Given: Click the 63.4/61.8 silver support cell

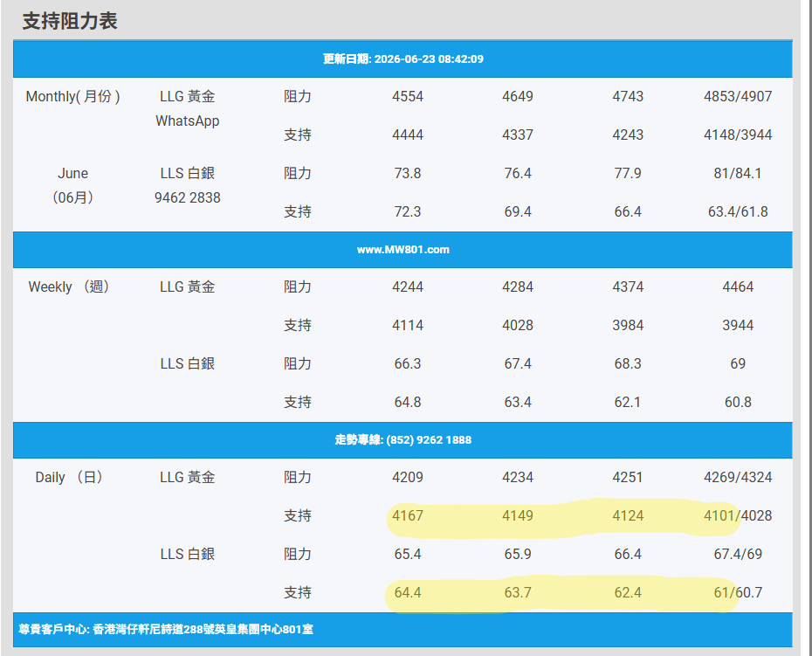Looking at the screenshot, I should [738, 211].
